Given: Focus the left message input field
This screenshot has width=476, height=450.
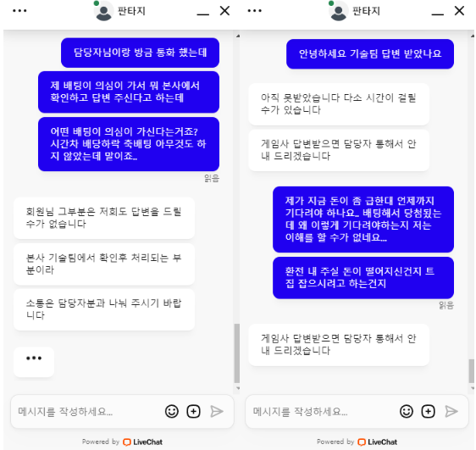Looking at the screenshot, I should pyautogui.click(x=88, y=411).
